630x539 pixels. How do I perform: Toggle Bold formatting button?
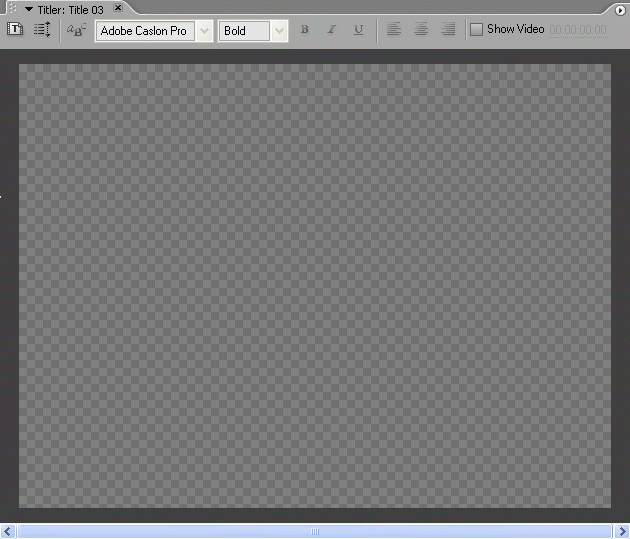click(305, 29)
